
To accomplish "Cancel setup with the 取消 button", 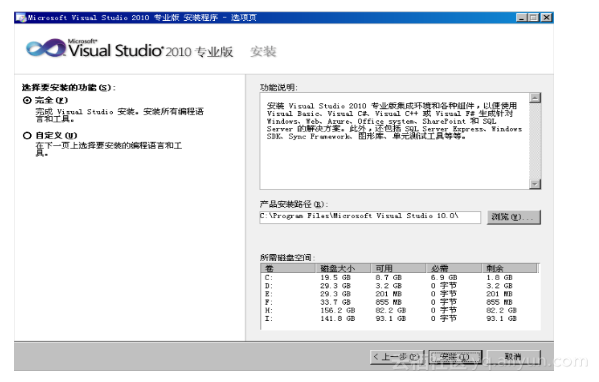I will click(x=513, y=357).
